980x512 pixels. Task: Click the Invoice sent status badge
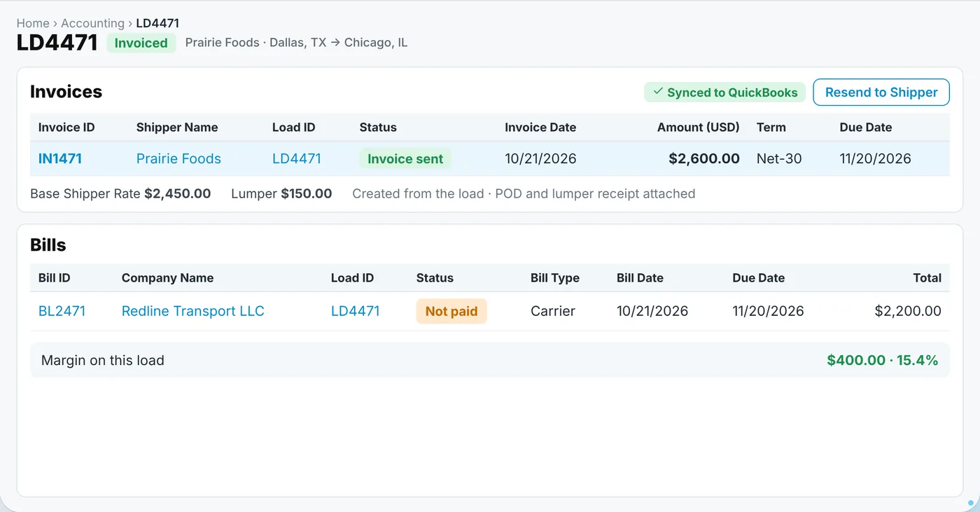(x=405, y=158)
